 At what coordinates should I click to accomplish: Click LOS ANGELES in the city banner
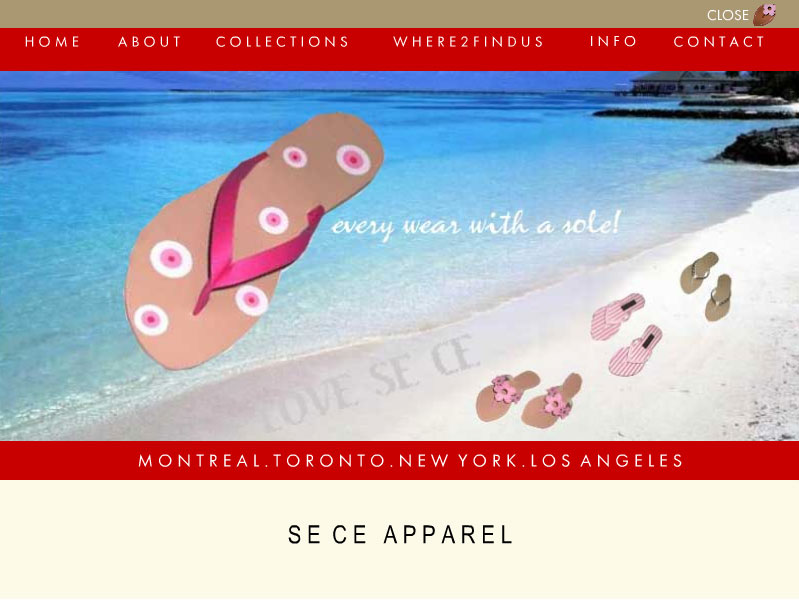tap(606, 461)
